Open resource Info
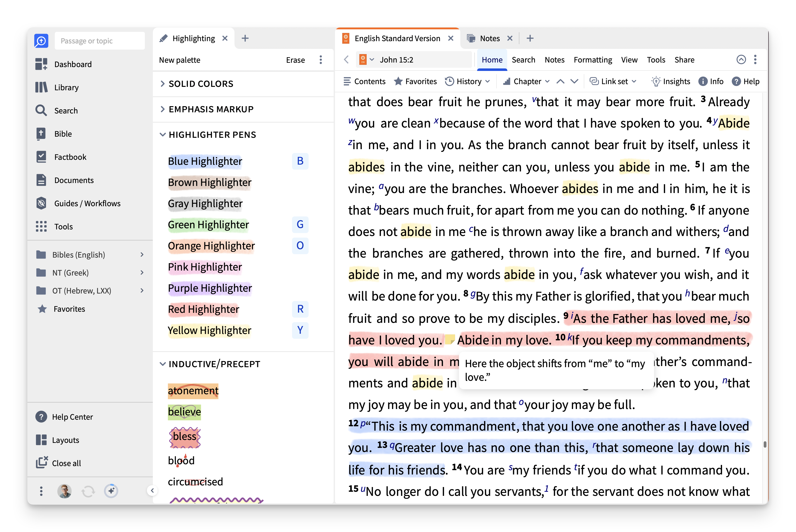 711,81
